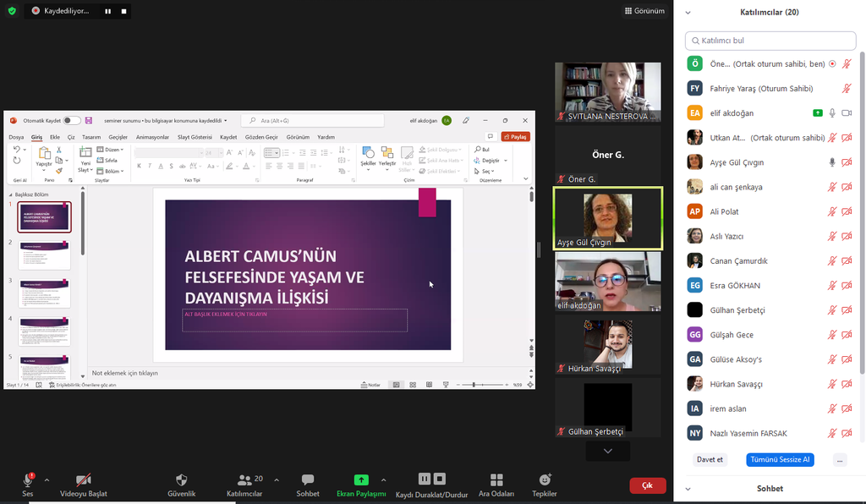The height and width of the screenshot is (504, 866).
Task: Click the green Ekran Paylaşımı share screen icon
Action: (x=361, y=479)
